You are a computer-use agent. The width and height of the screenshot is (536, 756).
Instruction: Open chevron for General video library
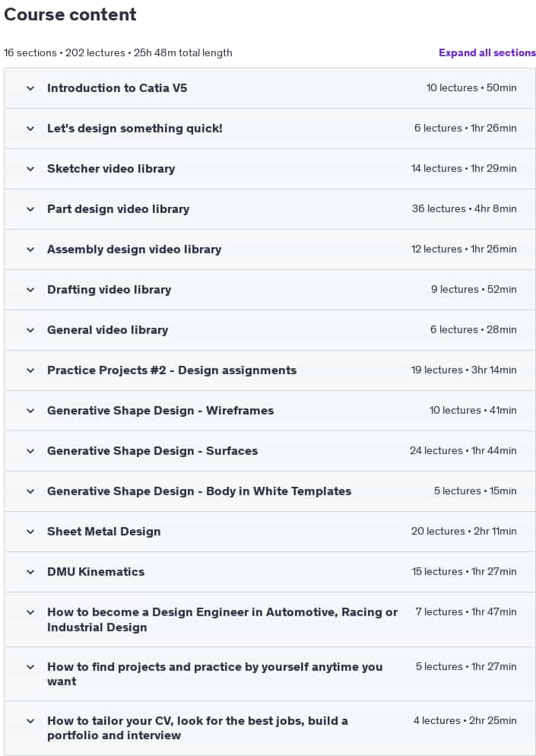(30, 330)
